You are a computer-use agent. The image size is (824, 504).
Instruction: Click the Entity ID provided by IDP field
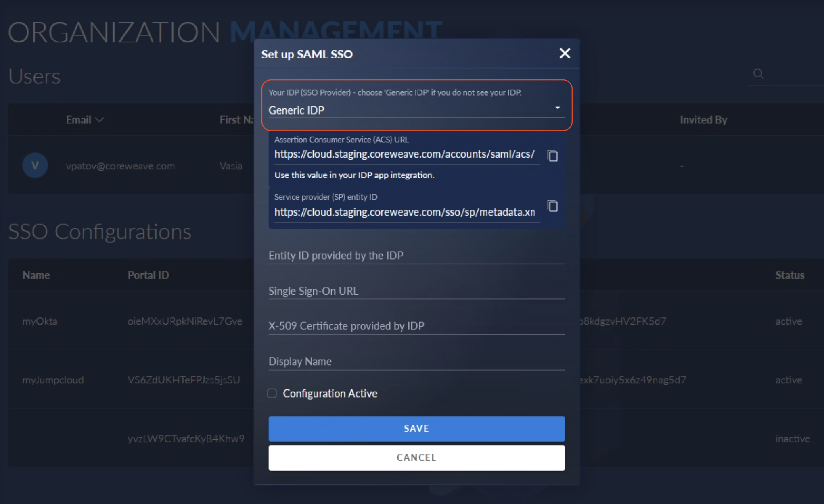tap(416, 256)
